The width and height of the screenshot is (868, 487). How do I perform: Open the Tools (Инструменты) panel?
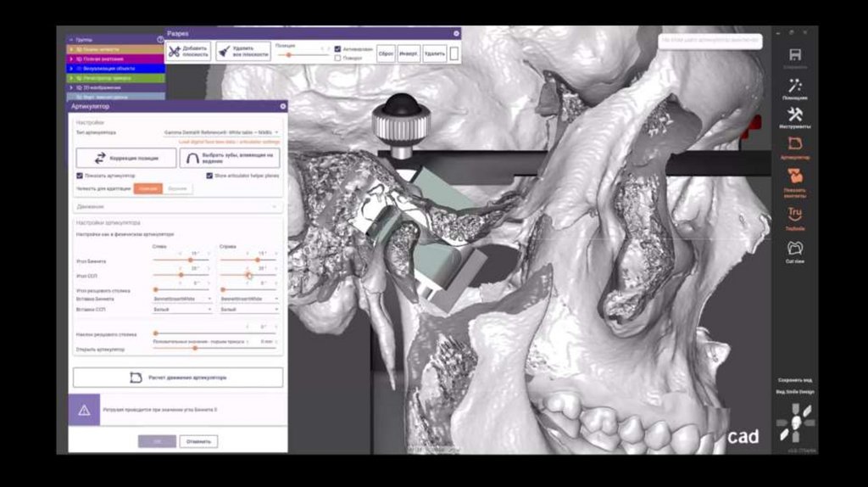(795, 116)
